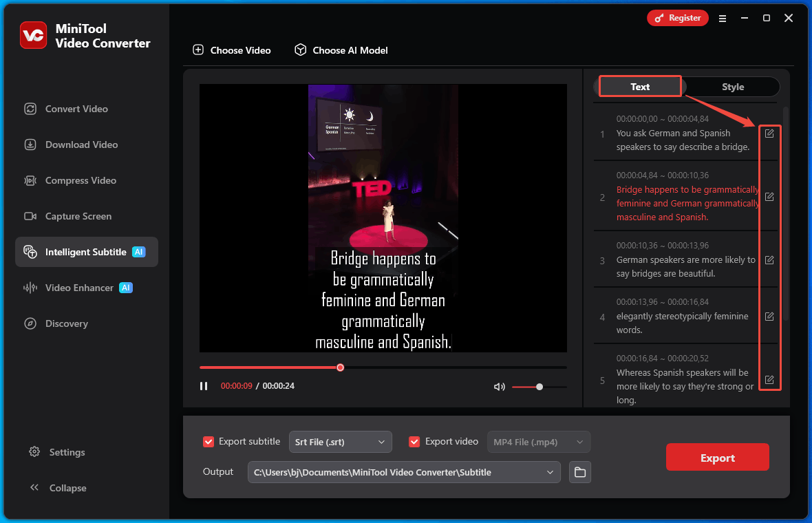Uncheck Export video checkbox
Viewport: 812px width, 523px height.
[x=414, y=442]
